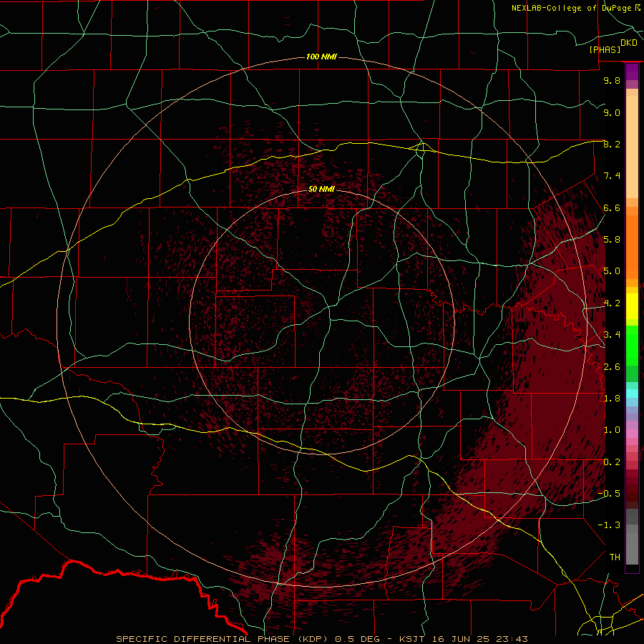
Task: Click the 9.0 value on the color scale
Action: coord(612,112)
